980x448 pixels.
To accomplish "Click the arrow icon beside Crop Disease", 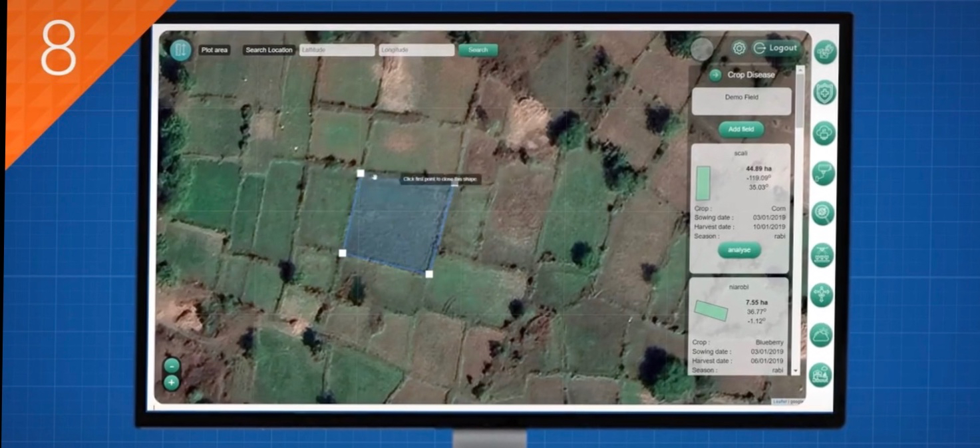I will pyautogui.click(x=715, y=75).
